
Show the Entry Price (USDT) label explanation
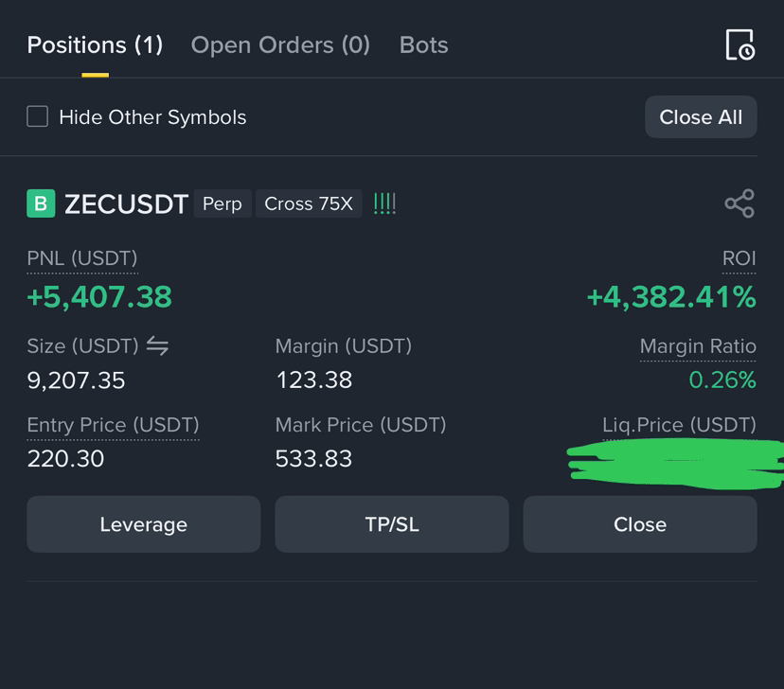point(113,425)
